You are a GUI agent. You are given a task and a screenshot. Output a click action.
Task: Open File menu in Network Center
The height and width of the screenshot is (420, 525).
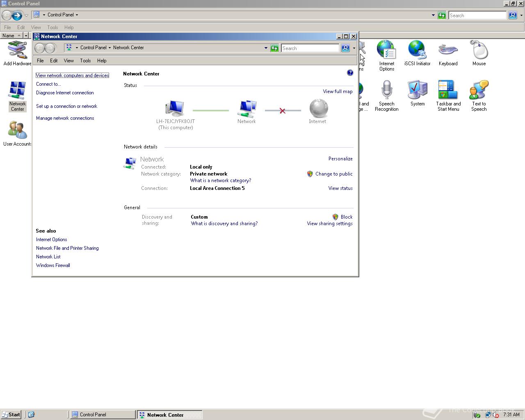[40, 60]
